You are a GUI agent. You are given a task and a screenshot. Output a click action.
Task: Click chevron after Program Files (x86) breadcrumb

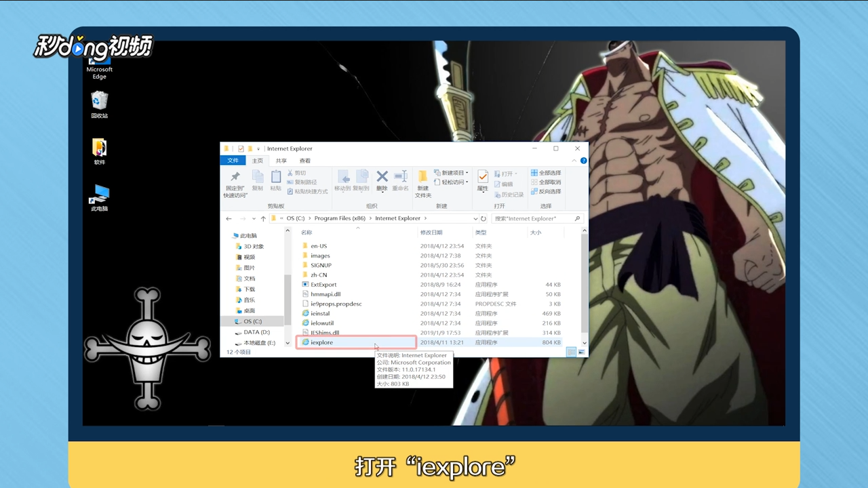(x=371, y=218)
